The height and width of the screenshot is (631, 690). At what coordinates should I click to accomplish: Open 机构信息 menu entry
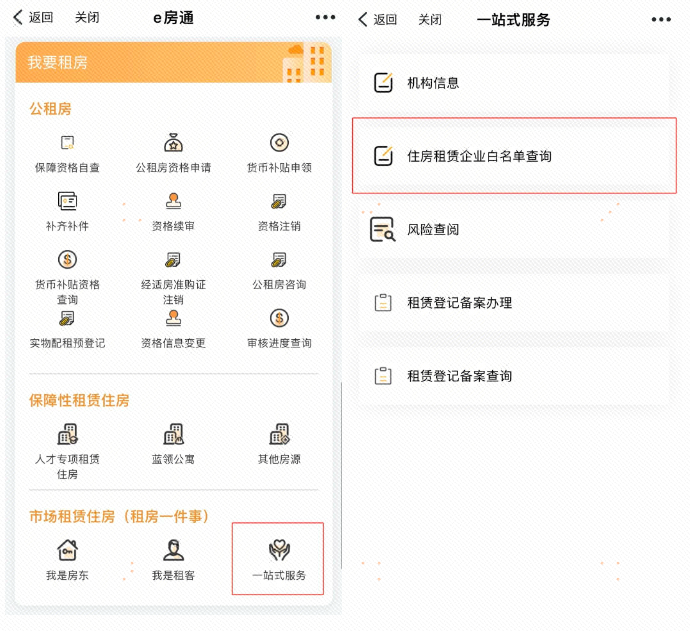tap(514, 83)
